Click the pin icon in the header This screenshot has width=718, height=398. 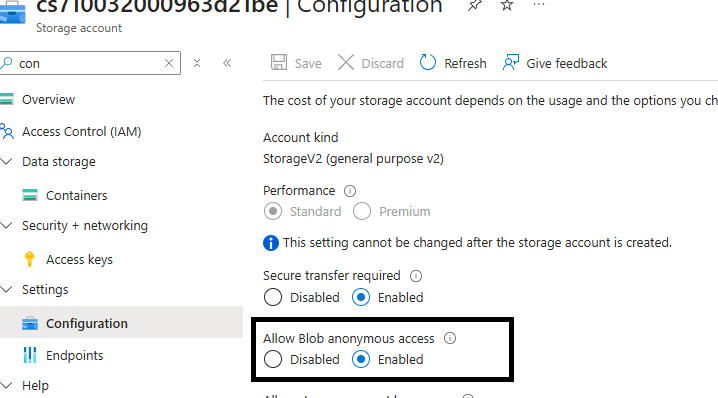tap(474, 5)
